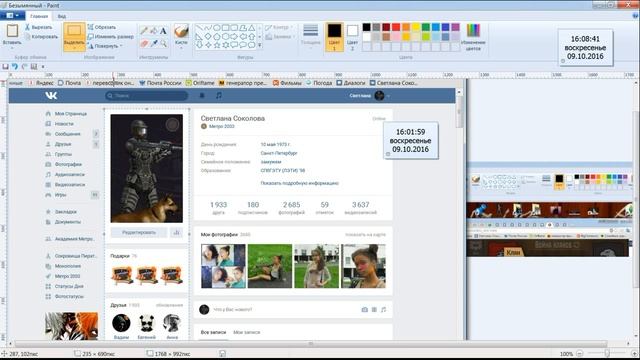This screenshot has width=640, height=360.
Task: Choose the straight line shape
Action: point(199,28)
